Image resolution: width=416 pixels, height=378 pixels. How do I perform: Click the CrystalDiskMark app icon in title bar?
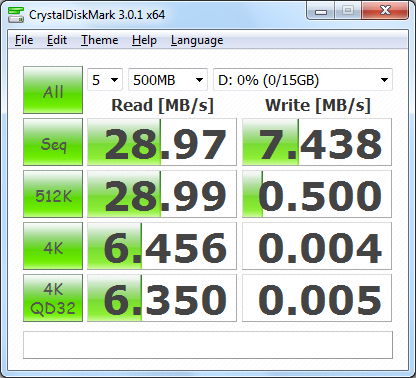16,15
